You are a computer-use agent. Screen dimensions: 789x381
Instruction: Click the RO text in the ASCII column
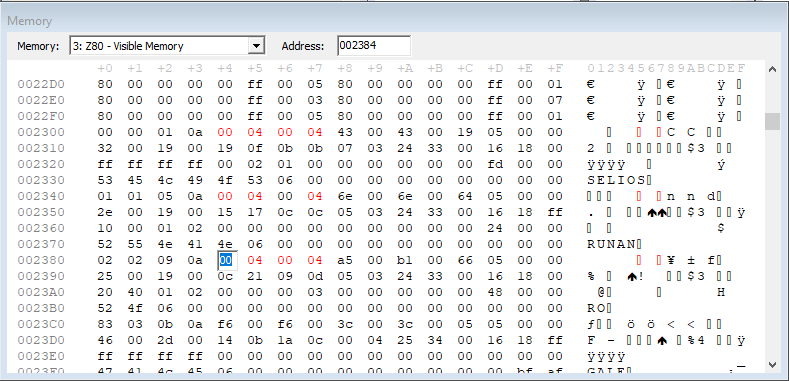click(x=596, y=308)
